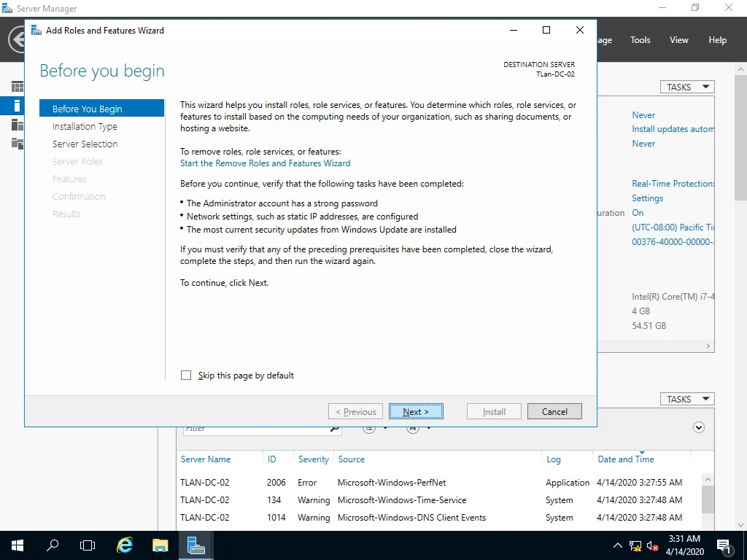747x560 pixels.
Task: Click the network status tray icon
Action: tap(635, 546)
